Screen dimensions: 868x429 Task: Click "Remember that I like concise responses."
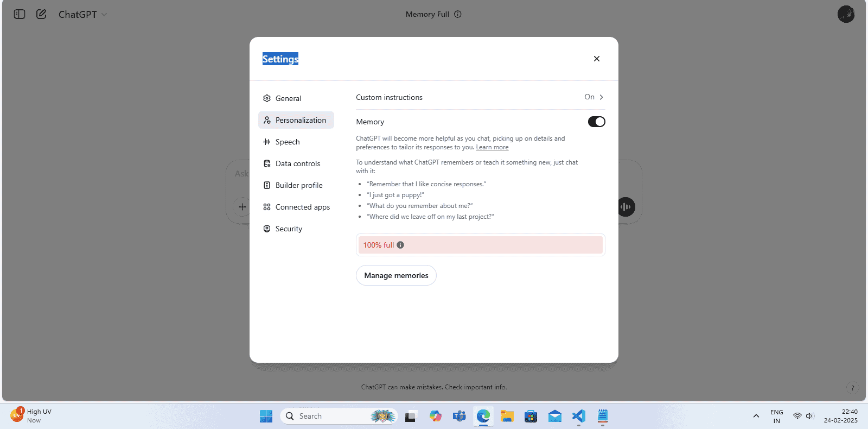pyautogui.click(x=426, y=184)
